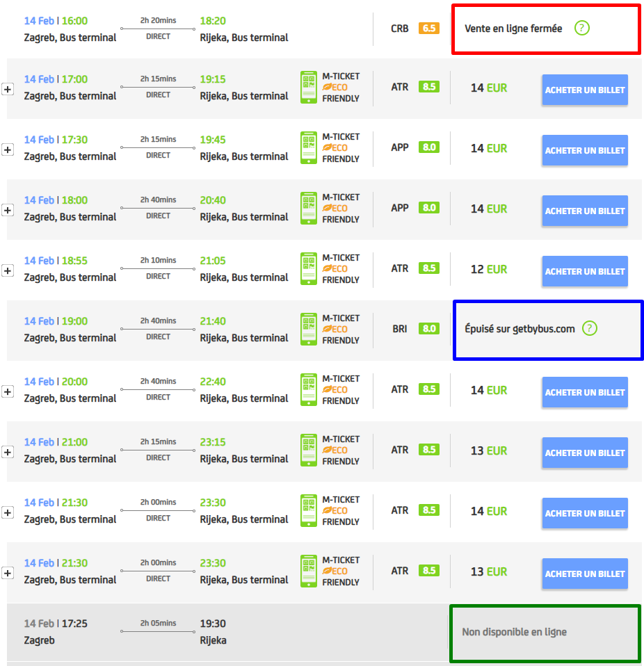Click ECO FRIENDLY label in 18:55 row
Screen dimensions: 644x666
coord(341,274)
